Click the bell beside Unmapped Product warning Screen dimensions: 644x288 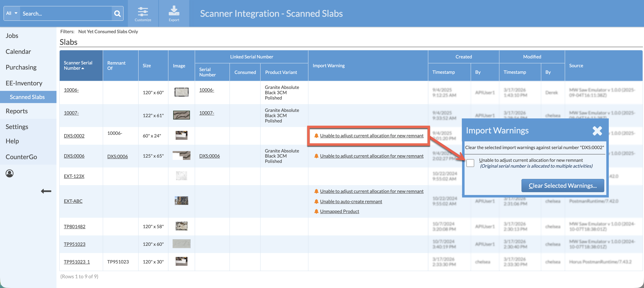click(x=316, y=211)
